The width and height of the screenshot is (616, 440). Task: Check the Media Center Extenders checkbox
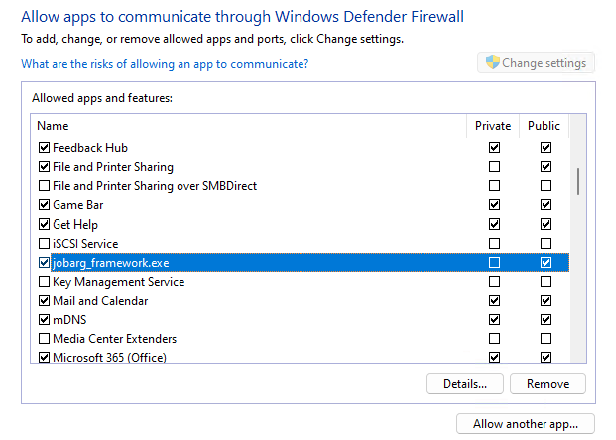click(44, 339)
